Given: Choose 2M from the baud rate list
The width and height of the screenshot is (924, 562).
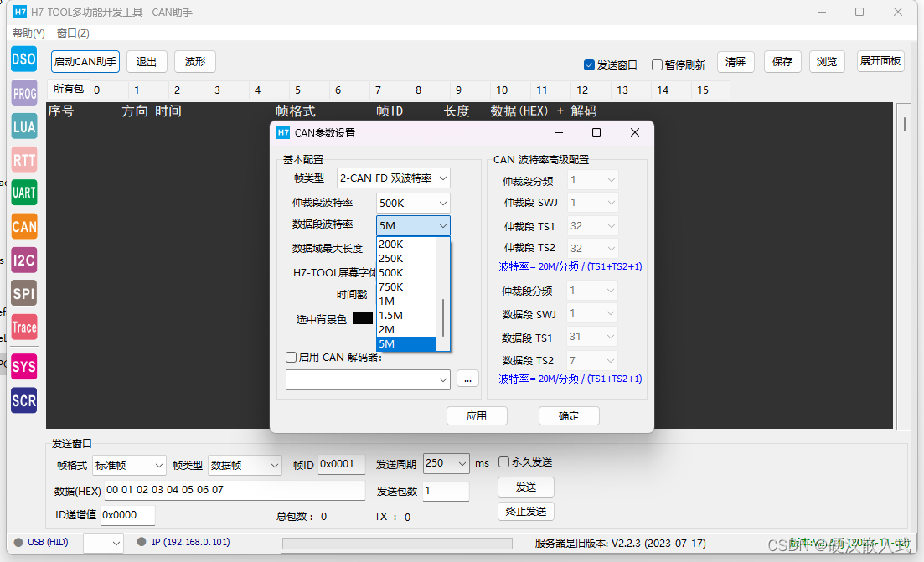Looking at the screenshot, I should coord(406,329).
